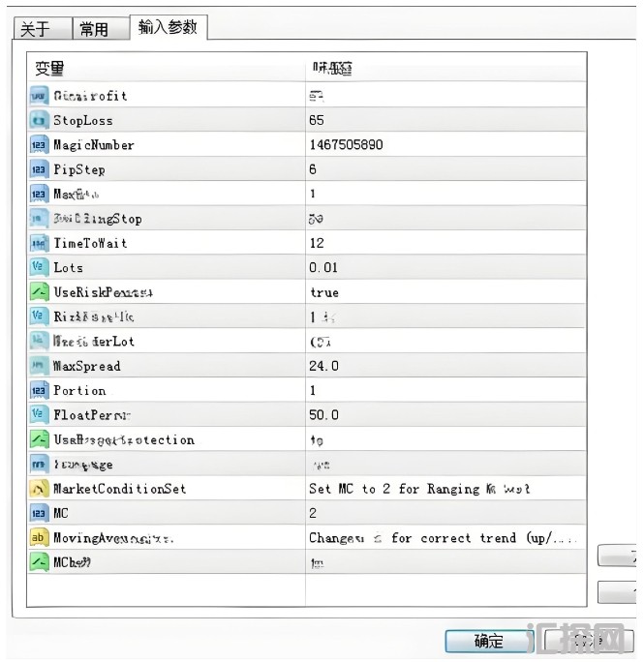Switch to the 常用 tab
This screenshot has width=644, height=662.
tap(101, 29)
